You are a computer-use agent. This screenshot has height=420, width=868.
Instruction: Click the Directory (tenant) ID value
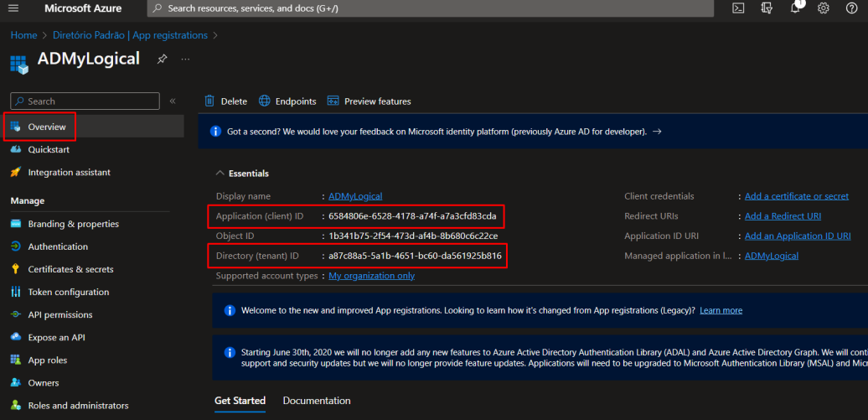(415, 256)
